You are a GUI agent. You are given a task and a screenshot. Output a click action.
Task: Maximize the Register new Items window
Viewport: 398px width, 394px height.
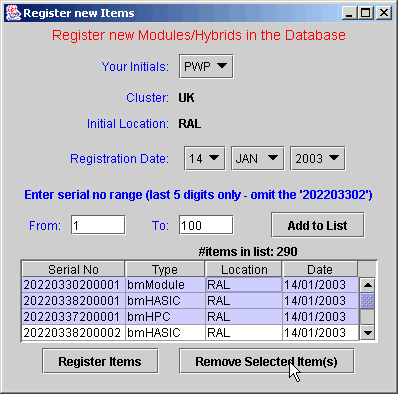(366, 13)
